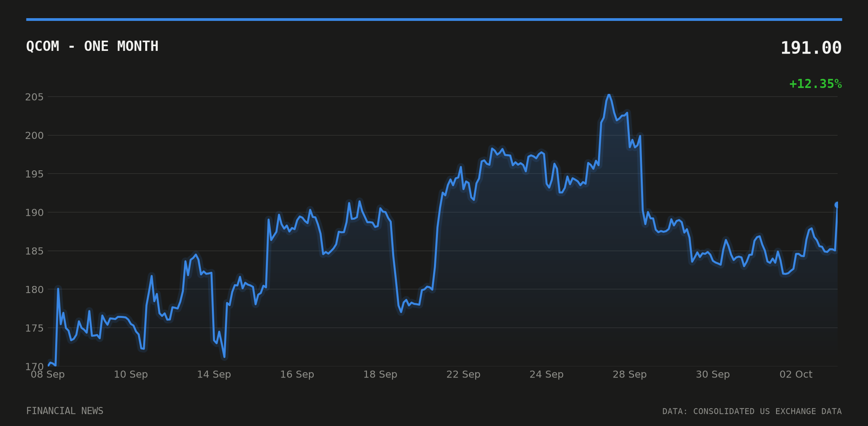Screen dimensions: 868x426
Task: Click the FINANCIAL NEWS footer text
Action: coord(65,411)
